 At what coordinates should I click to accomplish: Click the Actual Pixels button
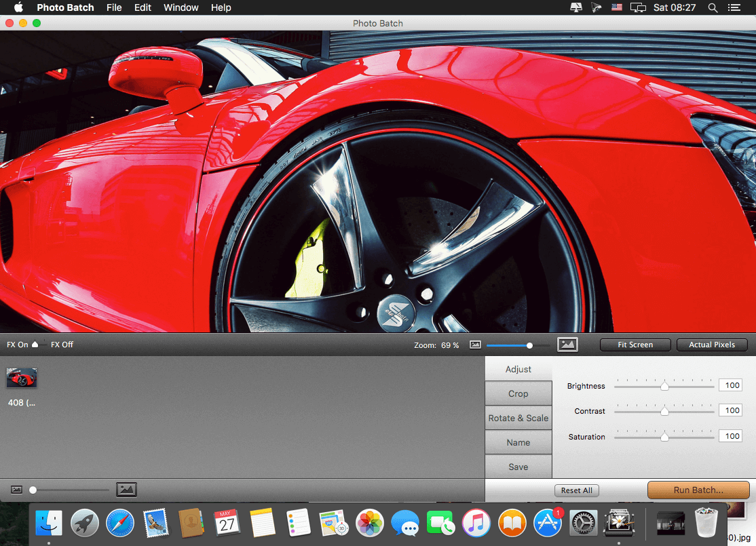pos(712,345)
